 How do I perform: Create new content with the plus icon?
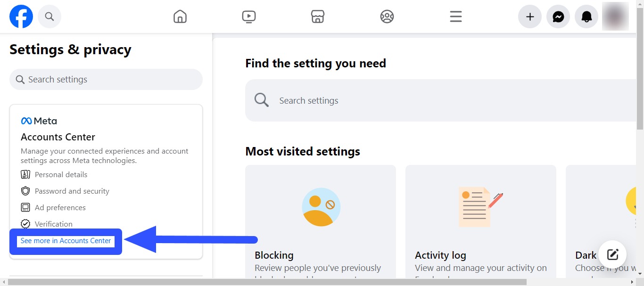pos(529,16)
